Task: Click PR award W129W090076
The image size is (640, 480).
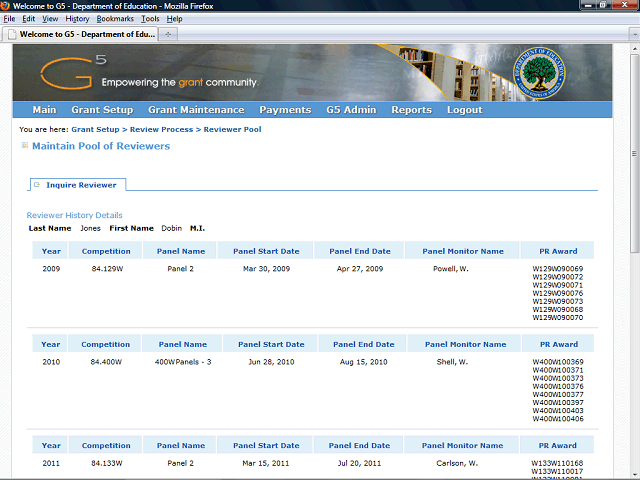Action: click(558, 293)
